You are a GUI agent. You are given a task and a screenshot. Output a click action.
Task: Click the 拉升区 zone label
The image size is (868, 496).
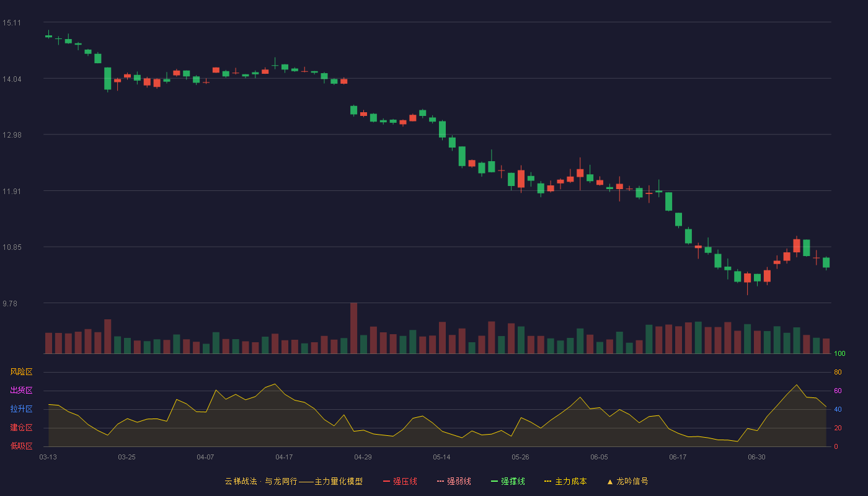tap(21, 409)
